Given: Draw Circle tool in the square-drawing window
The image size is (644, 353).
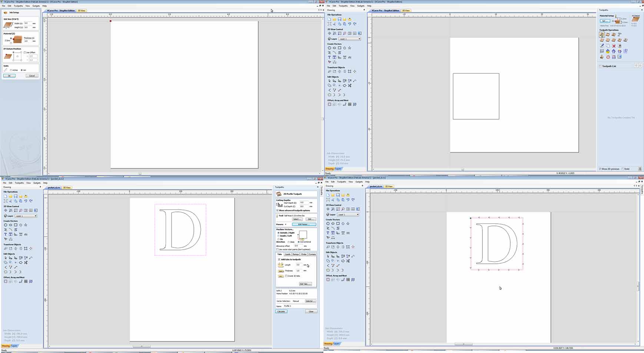Looking at the screenshot, I should [x=329, y=48].
